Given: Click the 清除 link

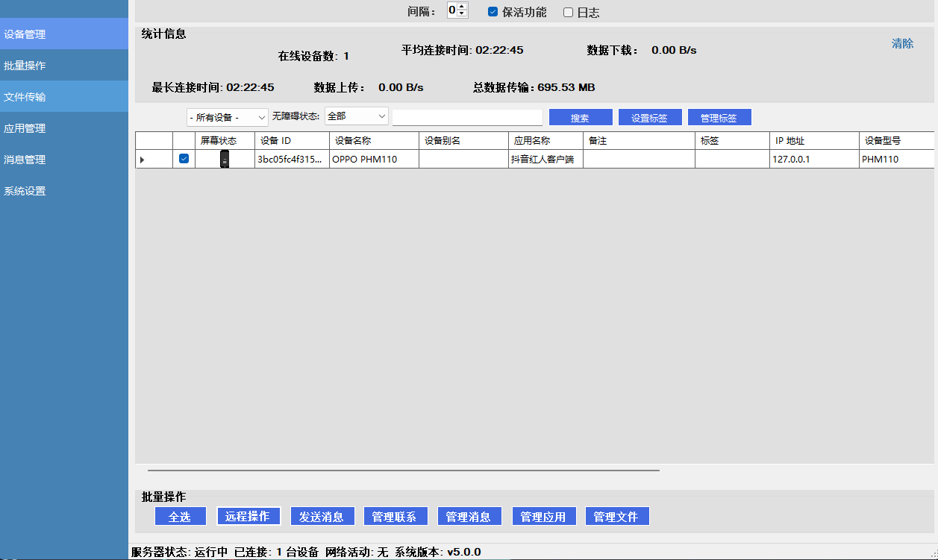Looking at the screenshot, I should click(x=902, y=43).
